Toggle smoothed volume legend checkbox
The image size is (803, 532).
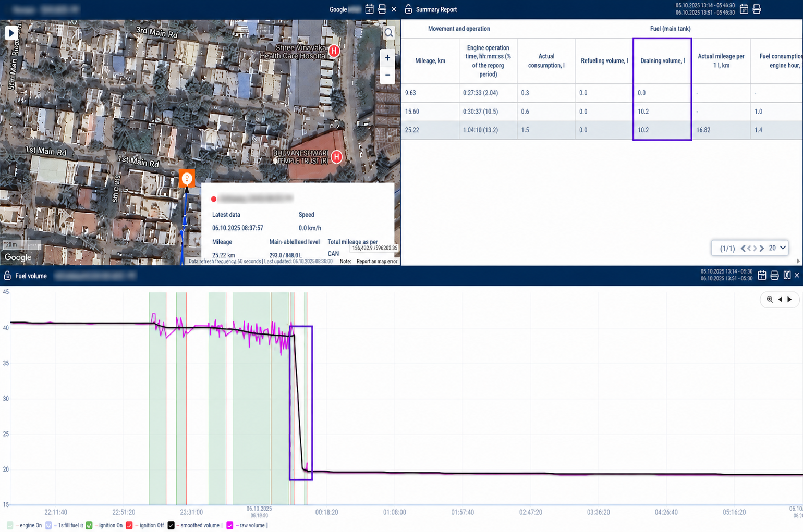click(171, 525)
